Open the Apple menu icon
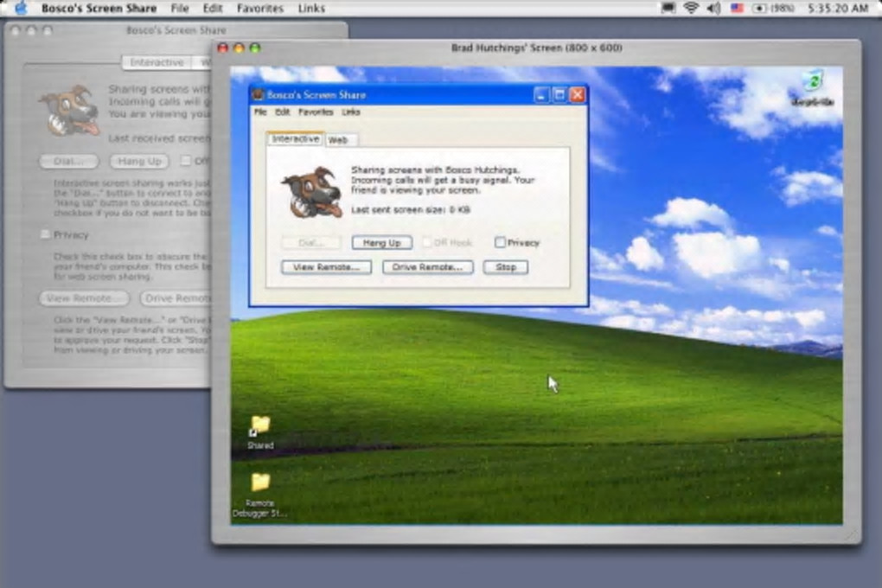The height and width of the screenshot is (588, 882). (x=21, y=8)
